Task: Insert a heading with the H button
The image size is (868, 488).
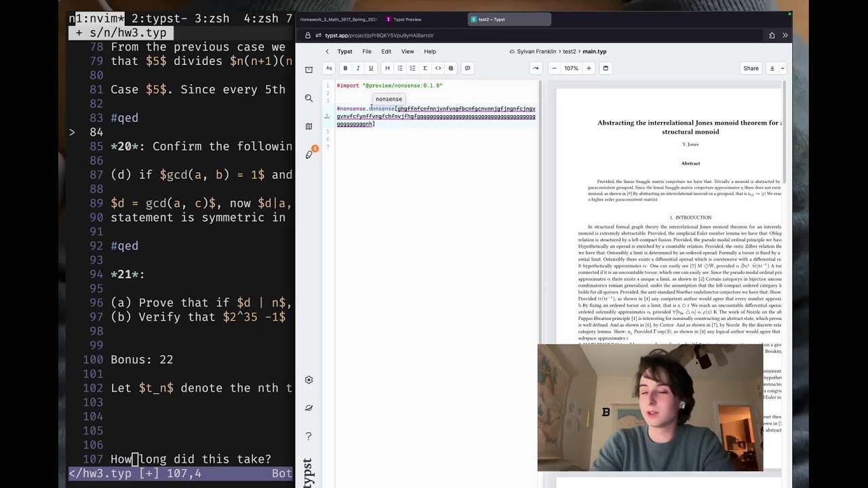Action: [387, 68]
